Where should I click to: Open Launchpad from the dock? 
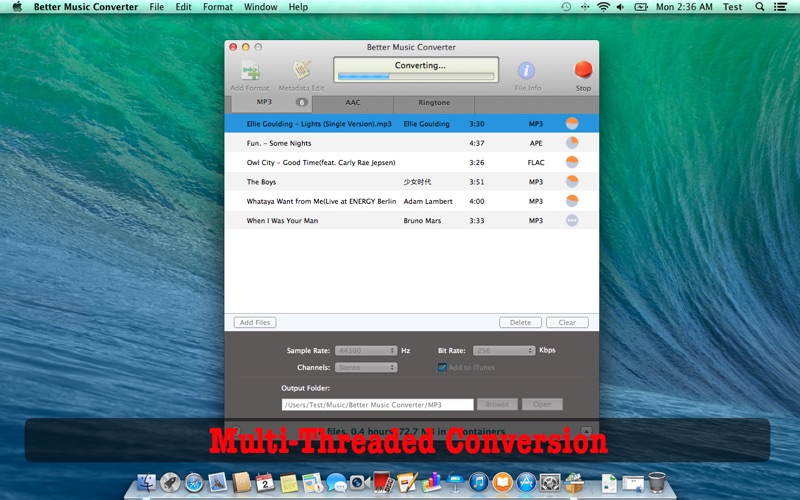coord(170,482)
